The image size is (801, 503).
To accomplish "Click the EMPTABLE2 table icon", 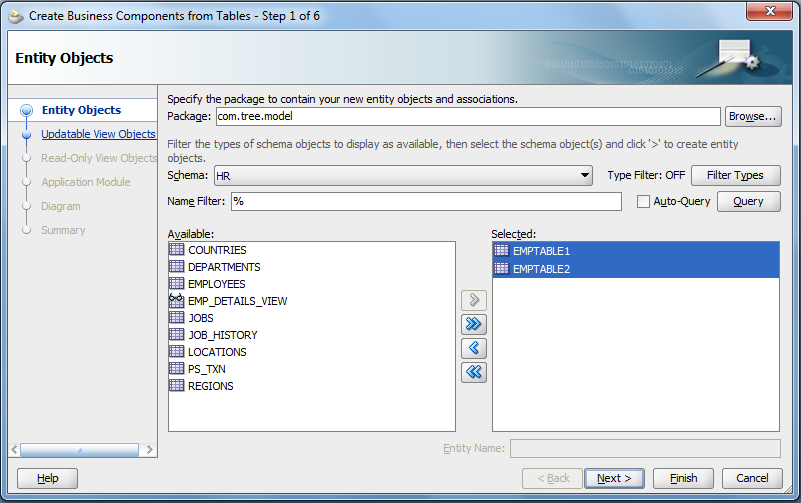I will 502,268.
